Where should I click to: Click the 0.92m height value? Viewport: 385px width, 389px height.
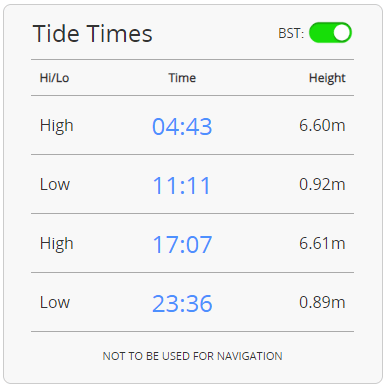(x=322, y=185)
